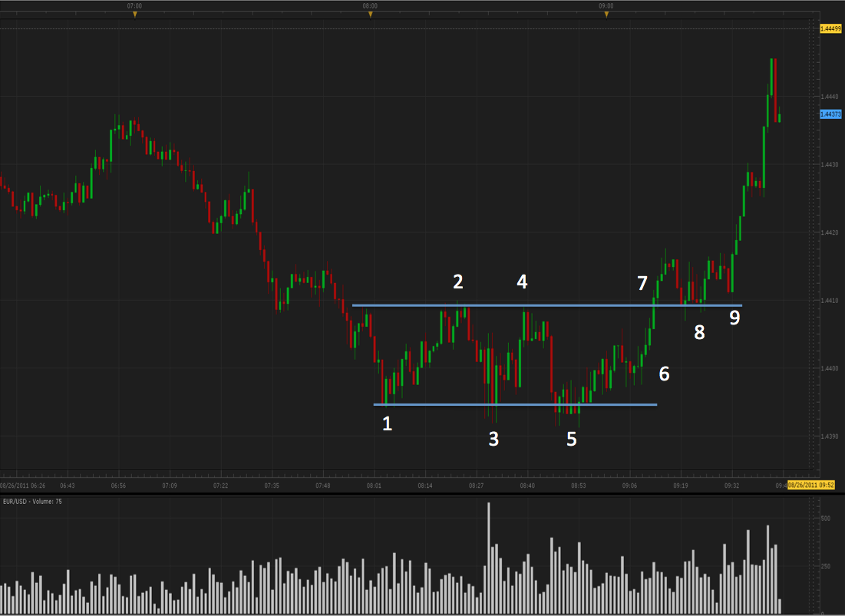The height and width of the screenshot is (616, 845).
Task: Click the 250 volume axis label
Action: pyautogui.click(x=826, y=566)
